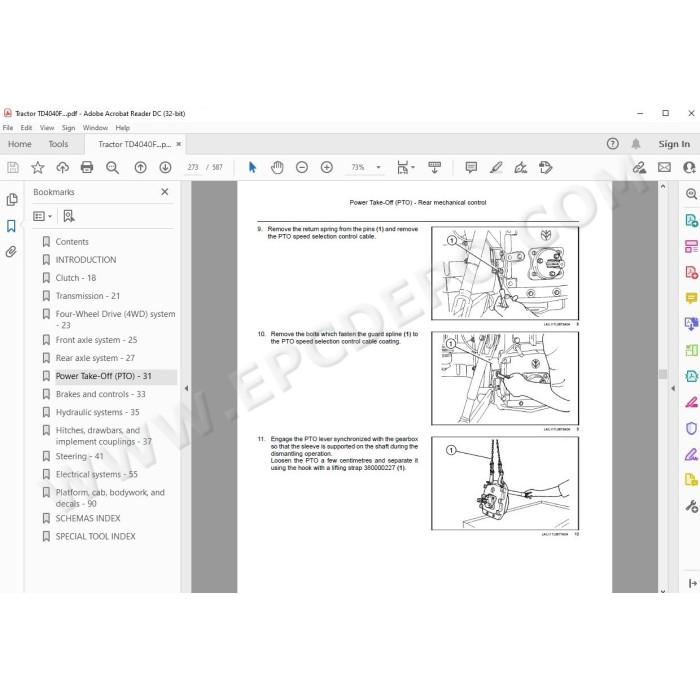This screenshot has width=700, height=700.
Task: Zoom in with plus icon
Action: point(327,167)
